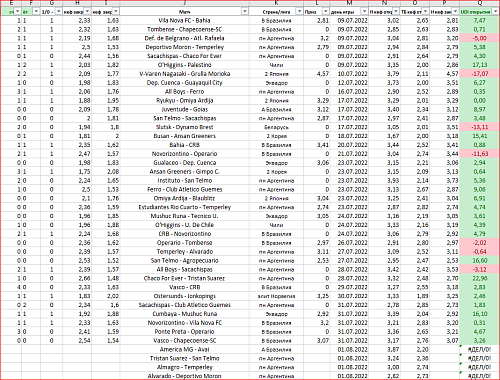The image size is (500, 380).
Task: Select the date 30.07.2022 cell
Action: [x=349, y=296]
